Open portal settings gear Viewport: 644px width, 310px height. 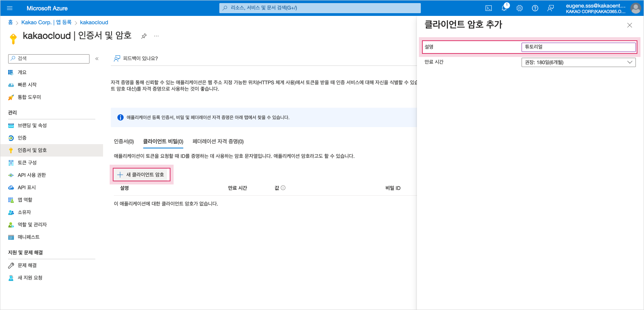(x=520, y=8)
